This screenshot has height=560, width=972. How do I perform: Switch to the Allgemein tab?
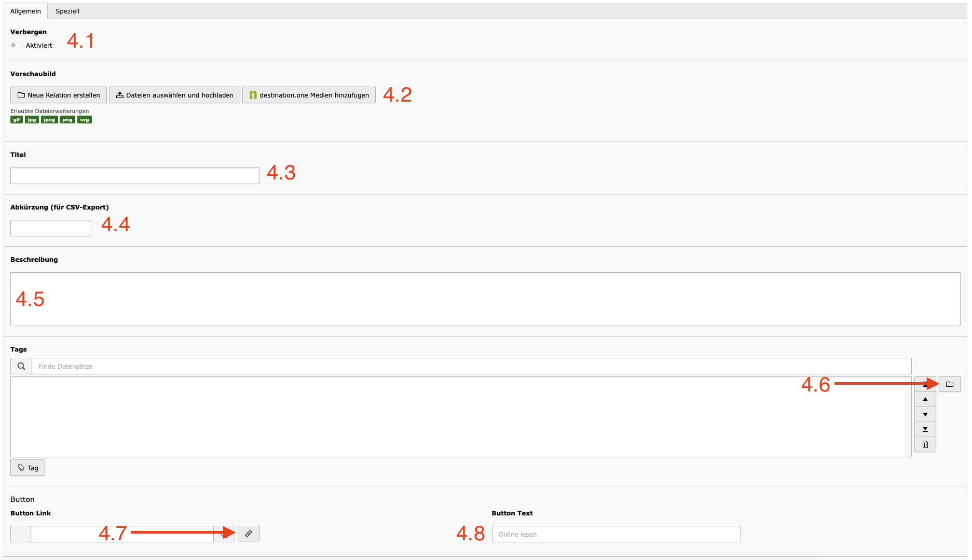25,11
